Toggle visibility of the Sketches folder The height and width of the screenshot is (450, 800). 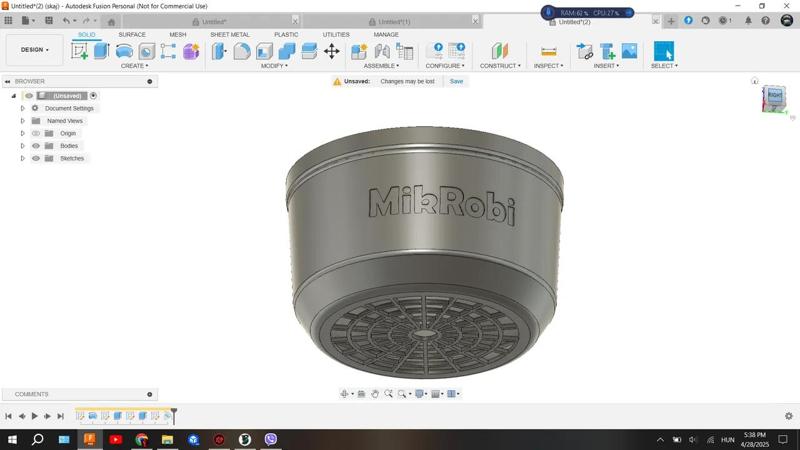(36, 158)
